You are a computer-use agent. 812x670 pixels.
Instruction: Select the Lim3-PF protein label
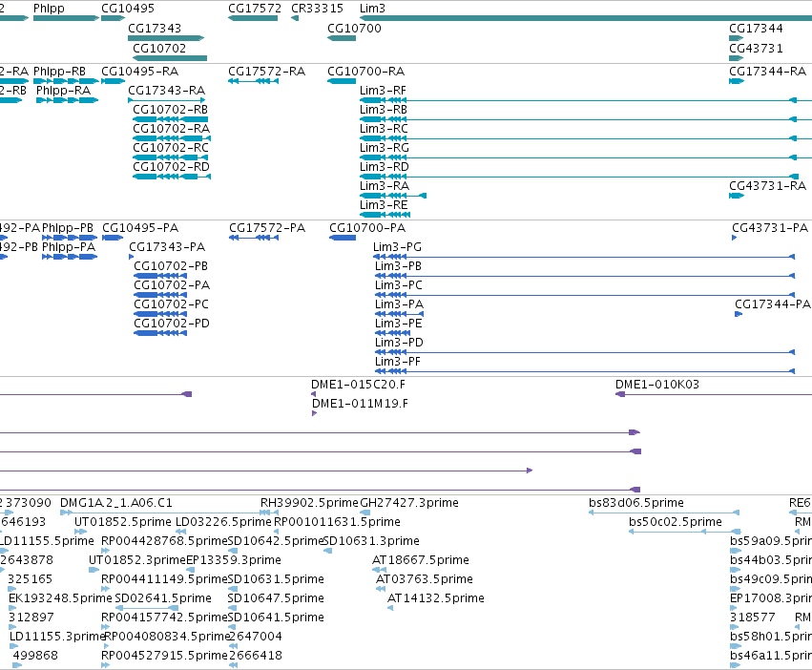(x=398, y=362)
